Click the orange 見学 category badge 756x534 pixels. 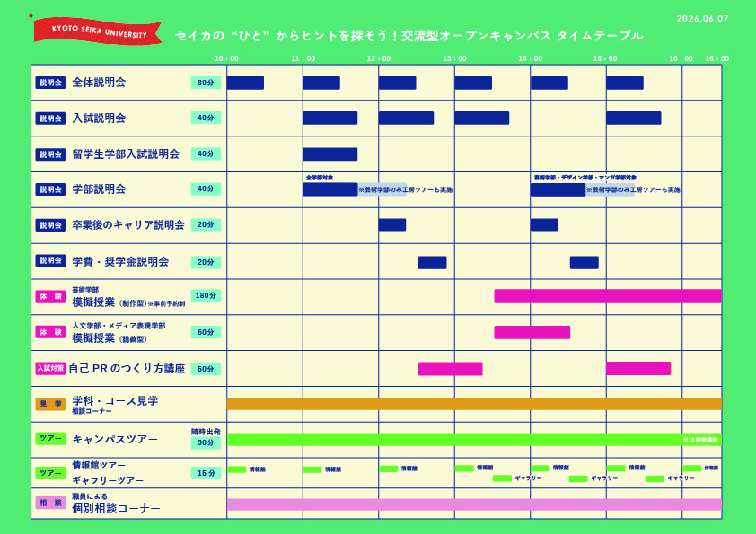coord(50,404)
